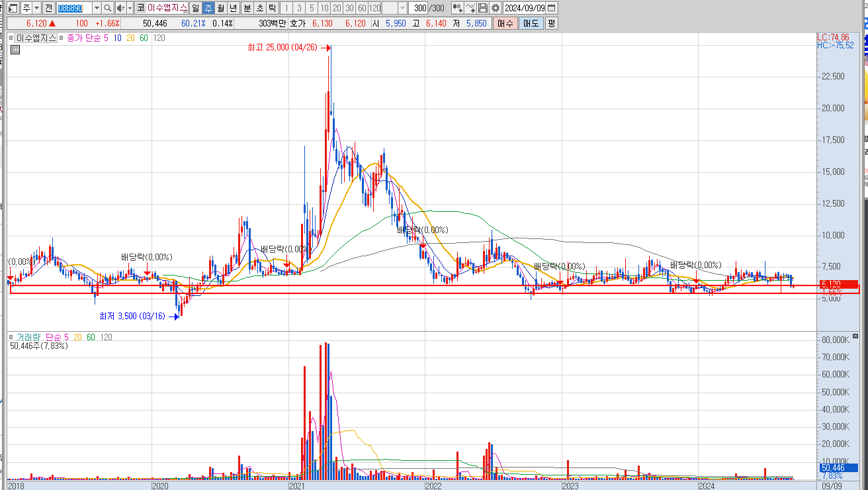Click the small square before 종가 단순

coord(62,38)
